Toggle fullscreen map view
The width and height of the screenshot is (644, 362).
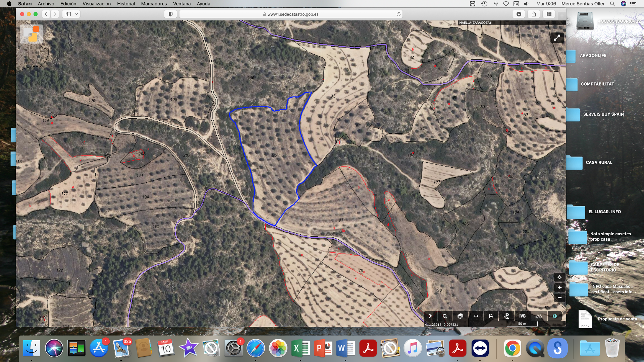[x=557, y=38]
